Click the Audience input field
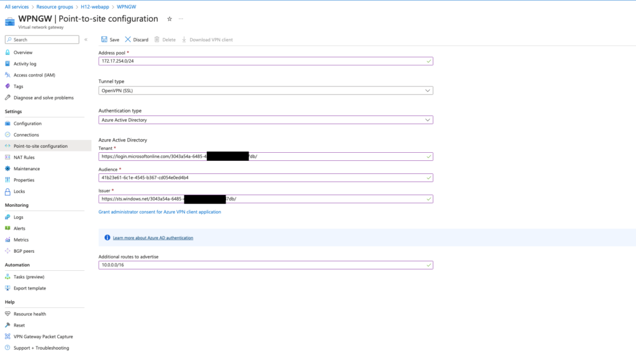 click(x=266, y=178)
